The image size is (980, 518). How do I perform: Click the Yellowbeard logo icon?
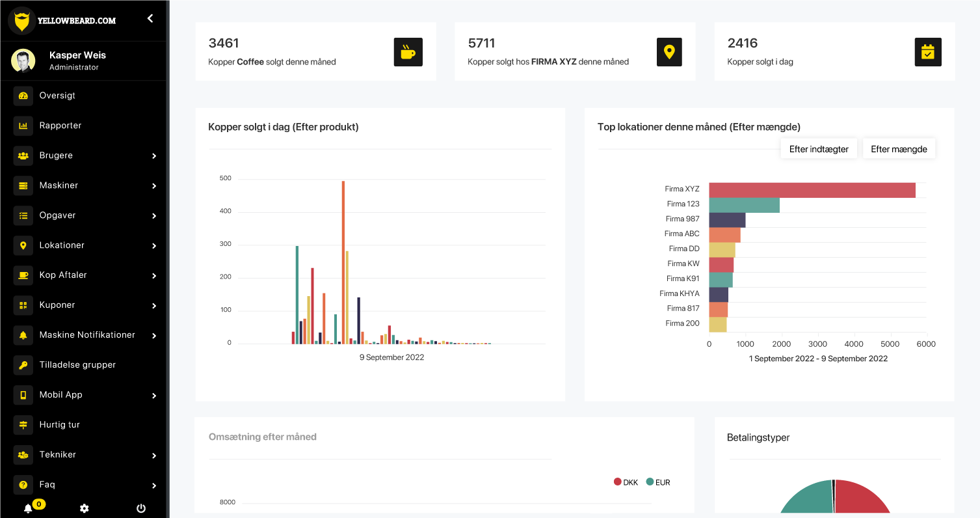pyautogui.click(x=22, y=20)
